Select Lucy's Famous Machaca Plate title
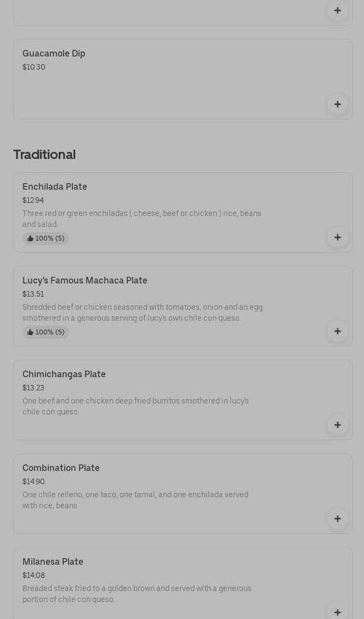The height and width of the screenshot is (619, 364). pos(85,281)
